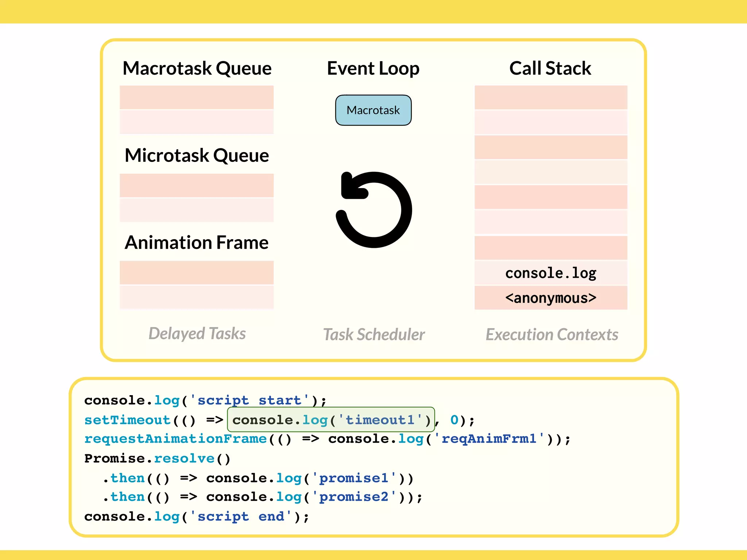
Task: Click the Event Loop title
Action: tap(373, 68)
